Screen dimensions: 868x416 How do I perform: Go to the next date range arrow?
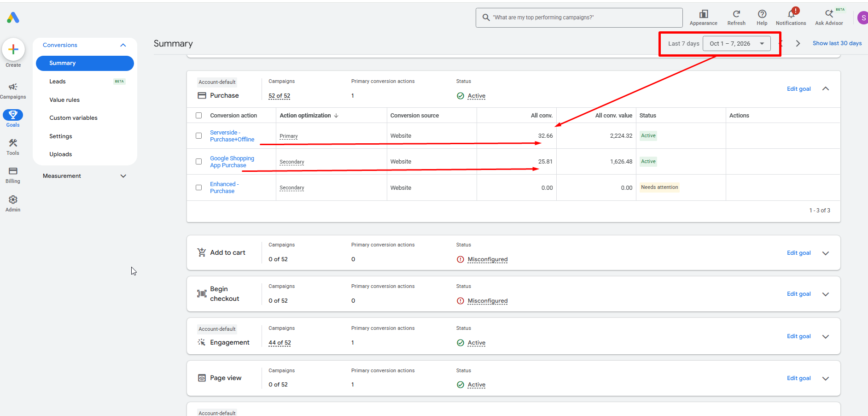coord(798,43)
